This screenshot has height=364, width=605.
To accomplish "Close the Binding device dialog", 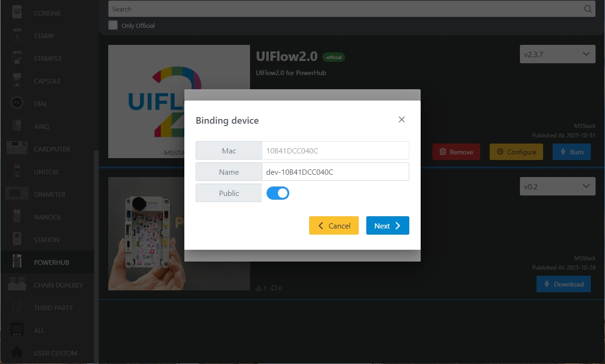I will pos(402,119).
